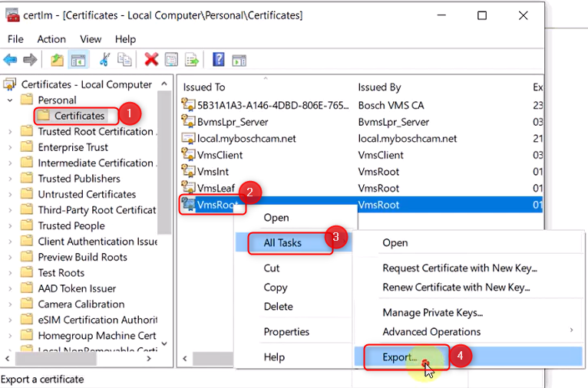Expand the Enterprise Trust tree node

coord(10,147)
